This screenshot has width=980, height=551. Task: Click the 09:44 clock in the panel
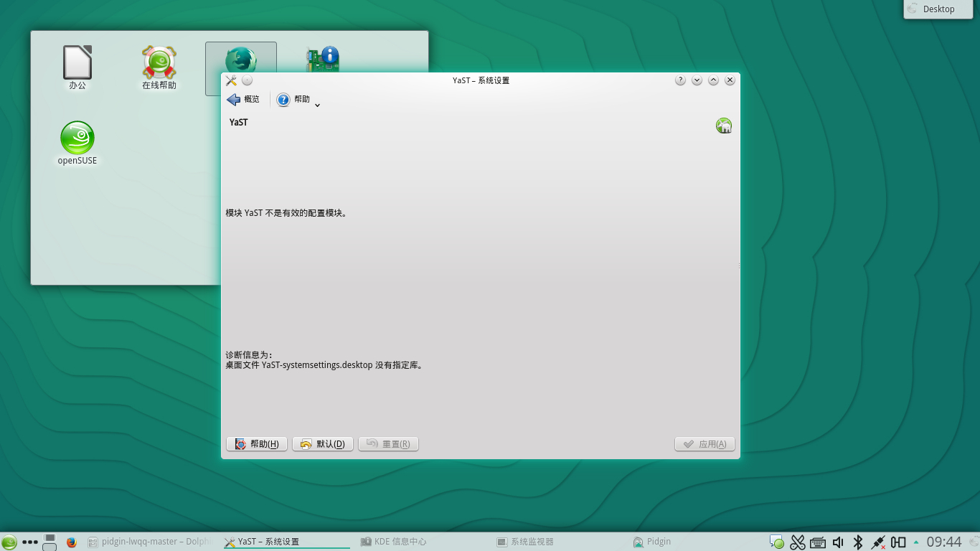tap(944, 542)
